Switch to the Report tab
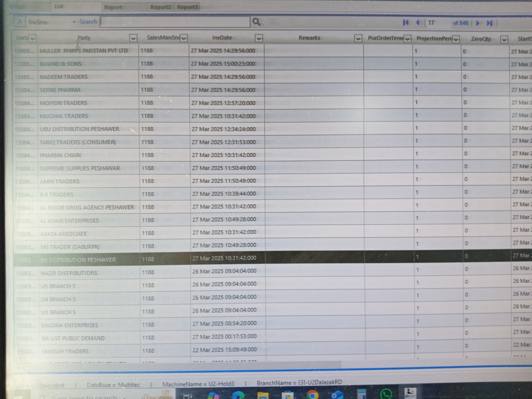The width and height of the screenshot is (532, 399). (113, 7)
